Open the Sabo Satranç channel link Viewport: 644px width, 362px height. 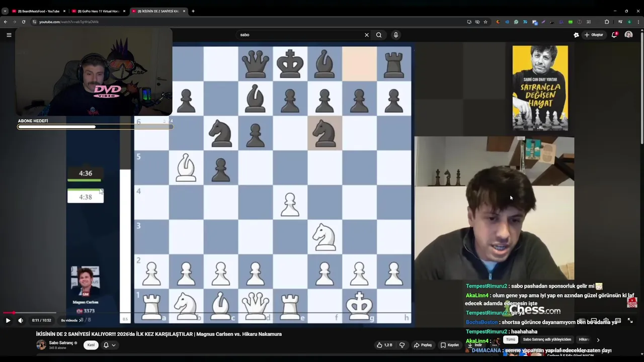coord(61,343)
